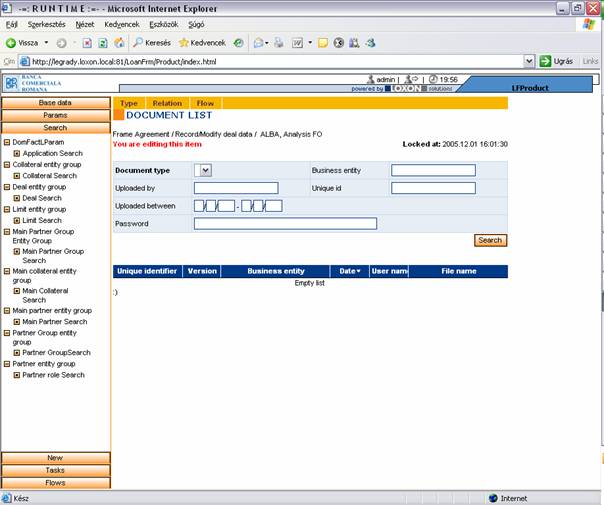Open the Fájl menu
This screenshot has height=505, width=604.
coord(12,25)
